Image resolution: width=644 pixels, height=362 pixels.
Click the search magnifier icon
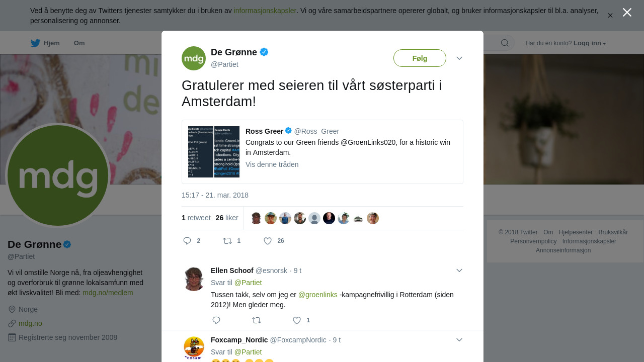click(505, 43)
